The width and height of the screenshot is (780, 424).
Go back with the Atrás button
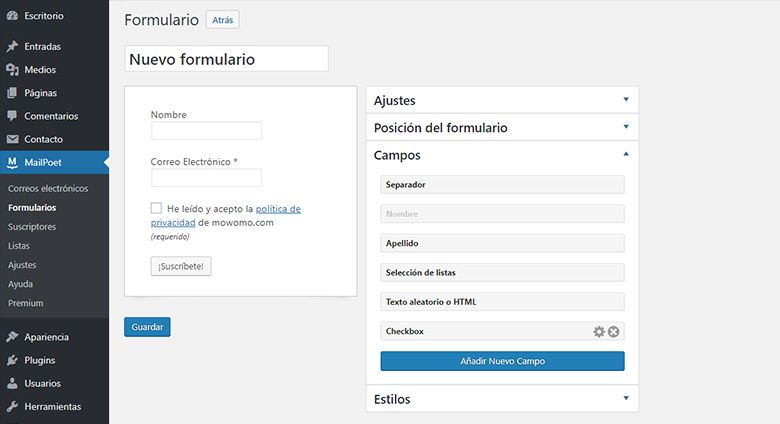(223, 20)
